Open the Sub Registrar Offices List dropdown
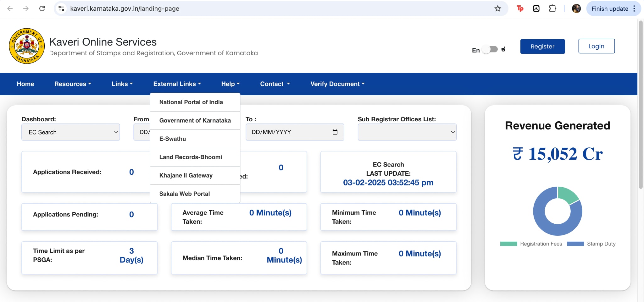The image size is (644, 302). click(407, 132)
